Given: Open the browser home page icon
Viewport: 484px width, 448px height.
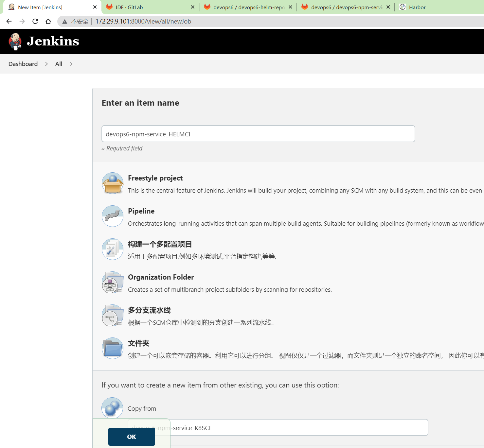Looking at the screenshot, I should click(x=48, y=21).
